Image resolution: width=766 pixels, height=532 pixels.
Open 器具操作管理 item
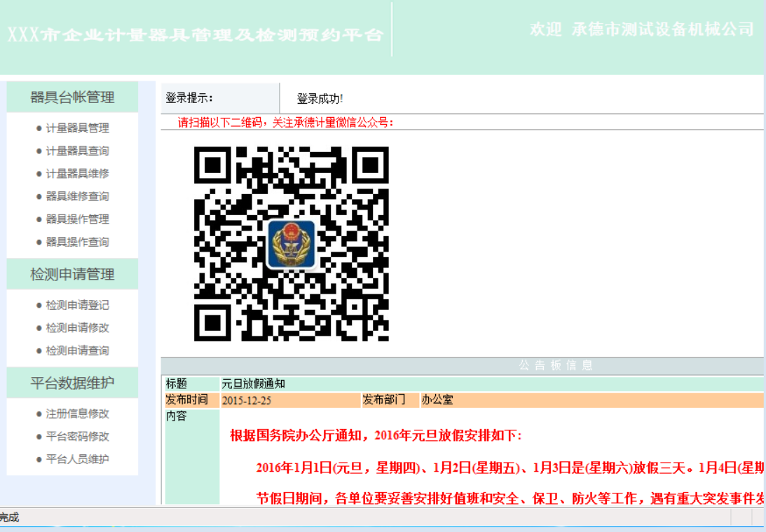point(77,219)
